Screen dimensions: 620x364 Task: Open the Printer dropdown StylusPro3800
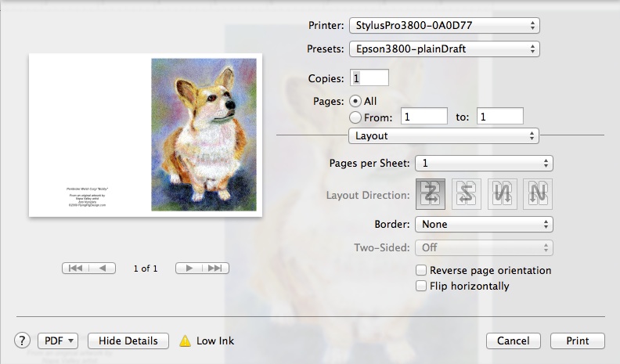tap(444, 26)
